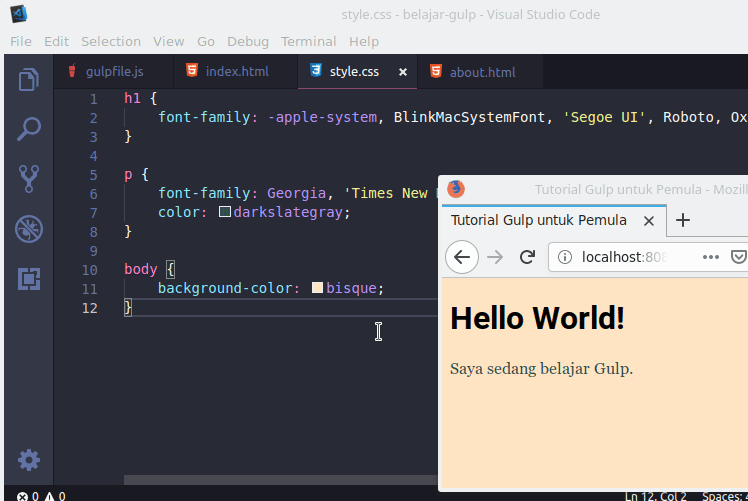The image size is (748, 501).
Task: Click the Firefox back navigation arrow
Action: coord(461,257)
